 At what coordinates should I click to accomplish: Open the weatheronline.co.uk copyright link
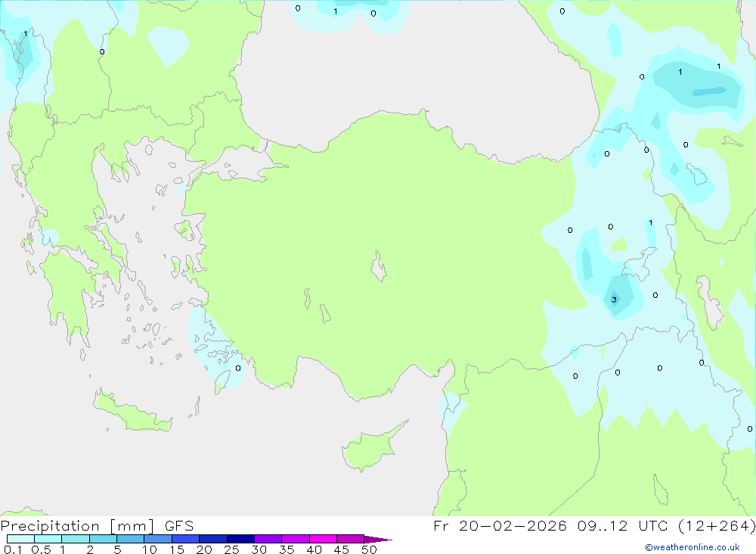click(x=692, y=547)
